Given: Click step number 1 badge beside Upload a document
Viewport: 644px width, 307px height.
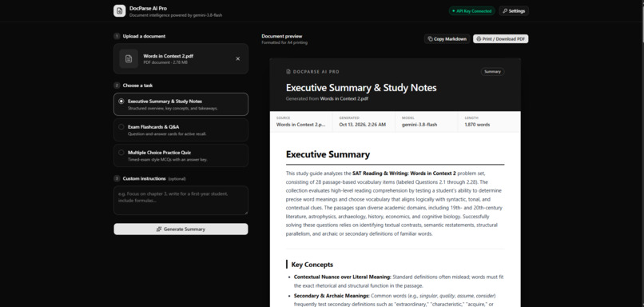Looking at the screenshot, I should (117, 36).
